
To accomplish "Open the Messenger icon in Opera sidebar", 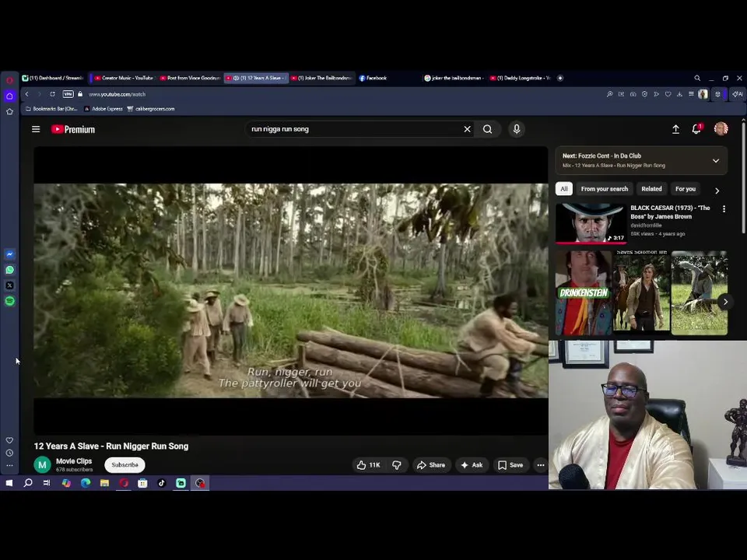I will tap(9, 254).
